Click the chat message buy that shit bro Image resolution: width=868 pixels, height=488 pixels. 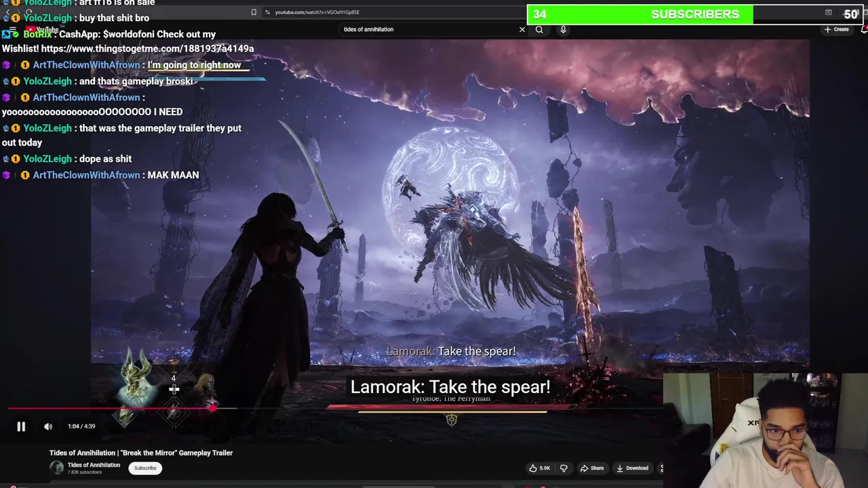click(x=114, y=18)
